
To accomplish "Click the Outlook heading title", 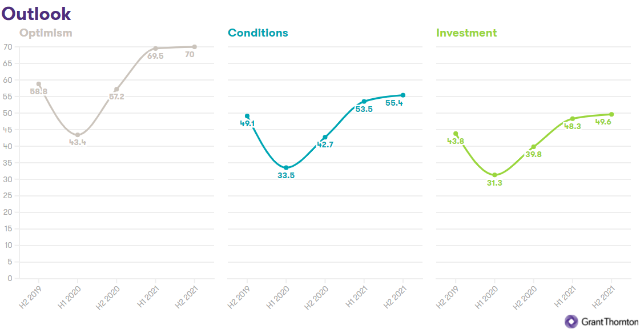I will point(36,13).
